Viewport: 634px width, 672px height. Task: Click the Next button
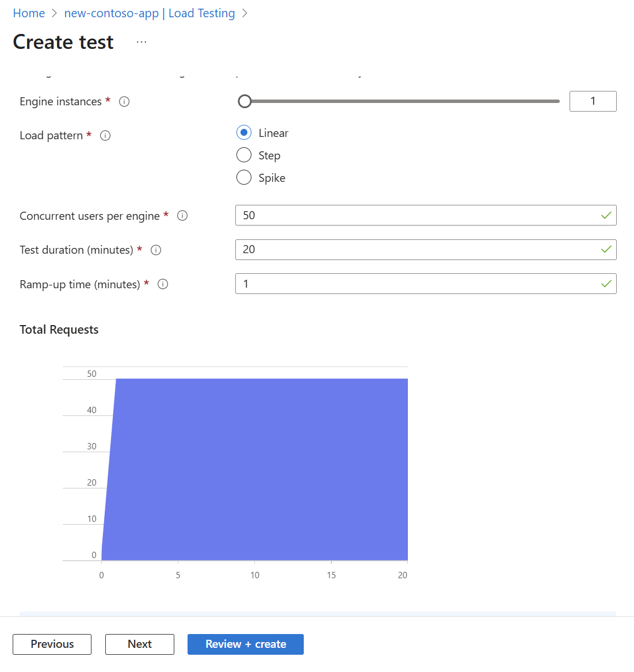pos(139,644)
